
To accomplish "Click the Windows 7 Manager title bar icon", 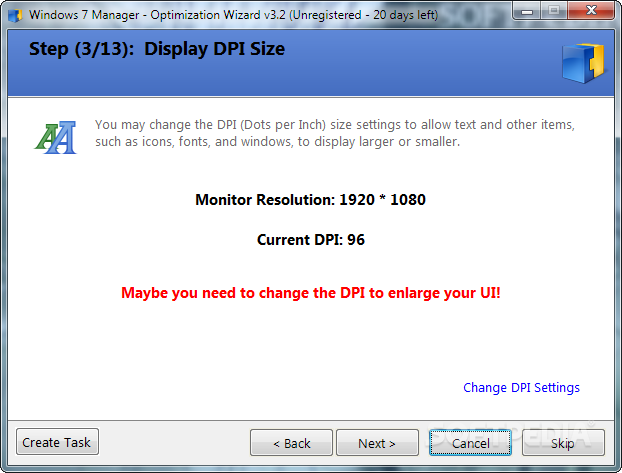I will (15, 15).
